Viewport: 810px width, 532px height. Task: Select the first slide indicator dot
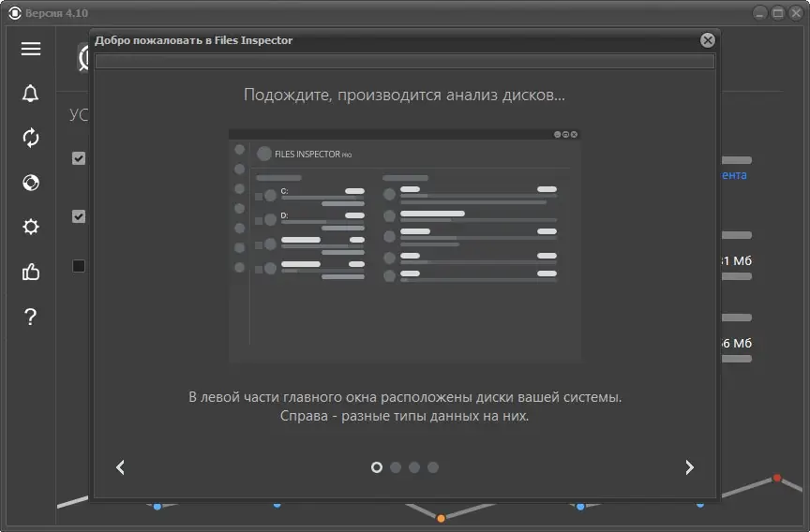click(x=377, y=467)
